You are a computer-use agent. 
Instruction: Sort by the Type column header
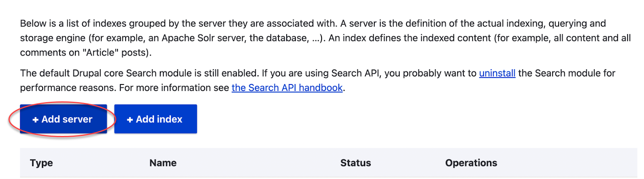tap(41, 163)
